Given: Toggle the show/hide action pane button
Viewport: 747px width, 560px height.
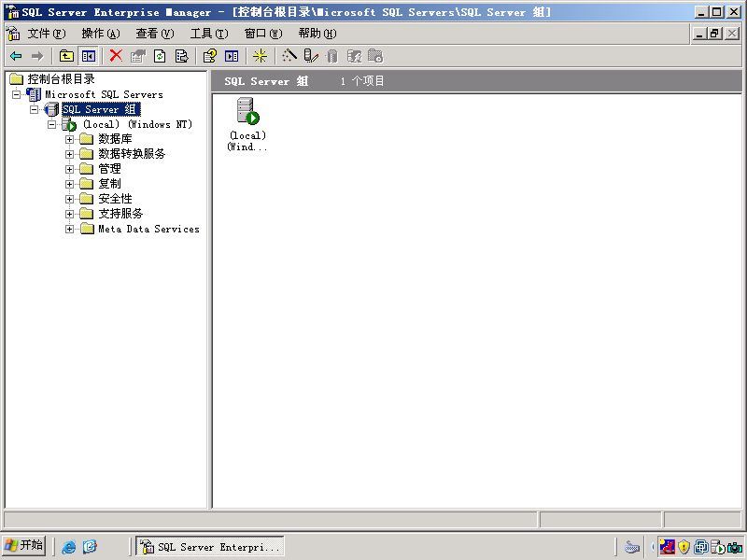Looking at the screenshot, I should pyautogui.click(x=232, y=56).
